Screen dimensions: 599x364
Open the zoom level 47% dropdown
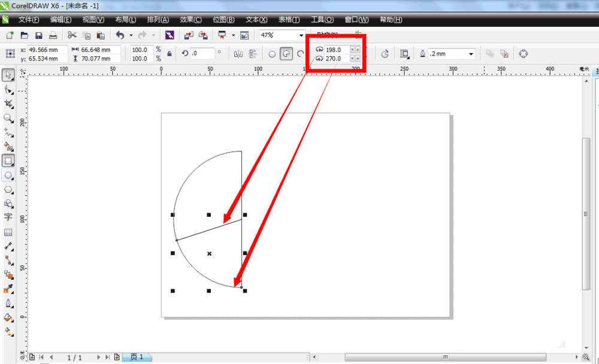pos(301,35)
